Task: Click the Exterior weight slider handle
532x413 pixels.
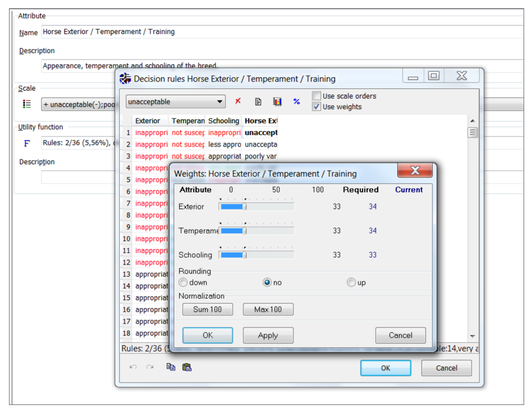Action: point(245,207)
